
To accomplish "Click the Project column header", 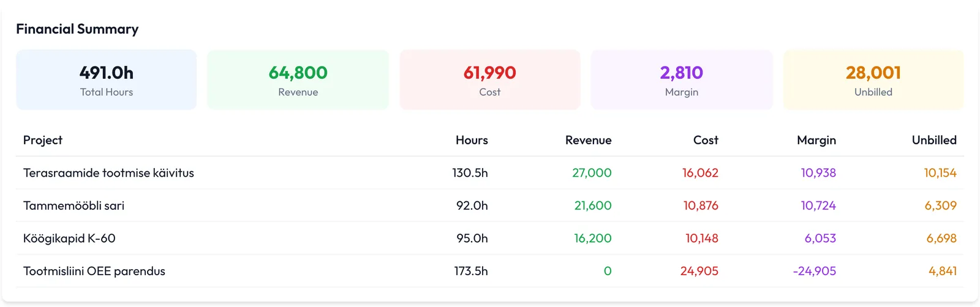I will point(43,140).
